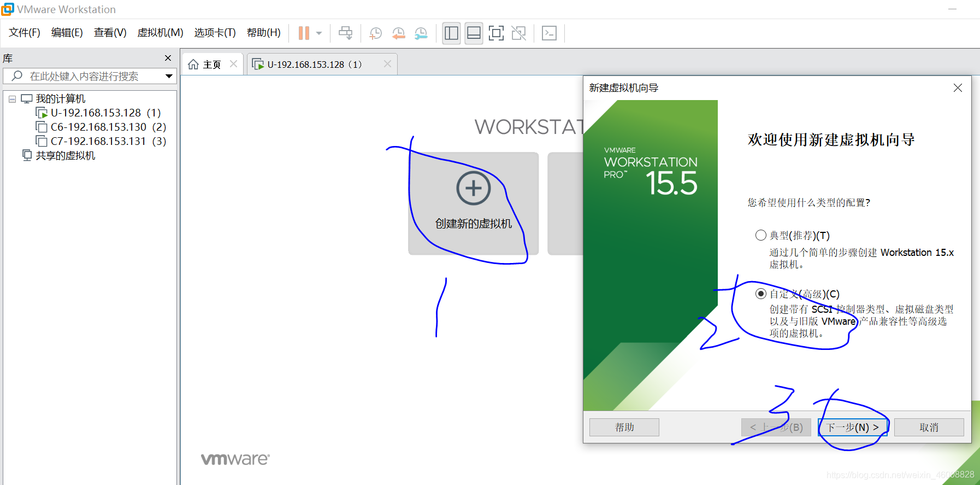Select the 典型(推荐)(T) radio option

point(761,235)
